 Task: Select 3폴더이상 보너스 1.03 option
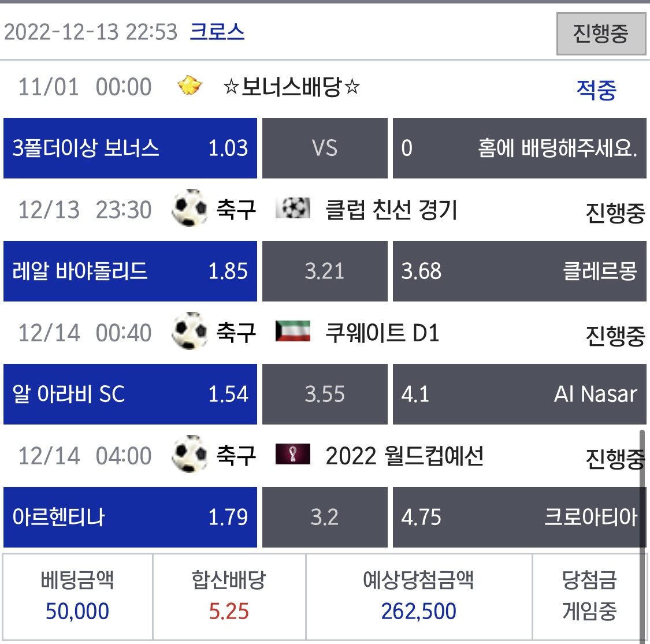point(130,148)
